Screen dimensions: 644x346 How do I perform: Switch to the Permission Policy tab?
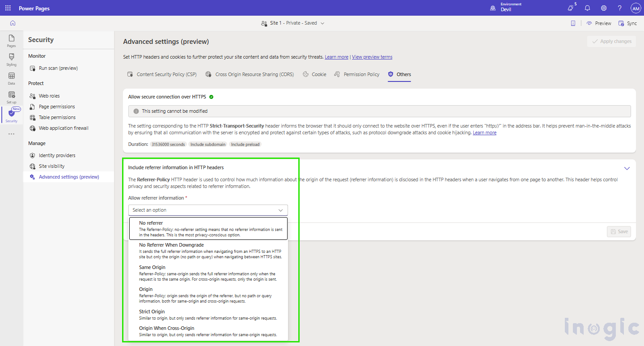point(357,74)
